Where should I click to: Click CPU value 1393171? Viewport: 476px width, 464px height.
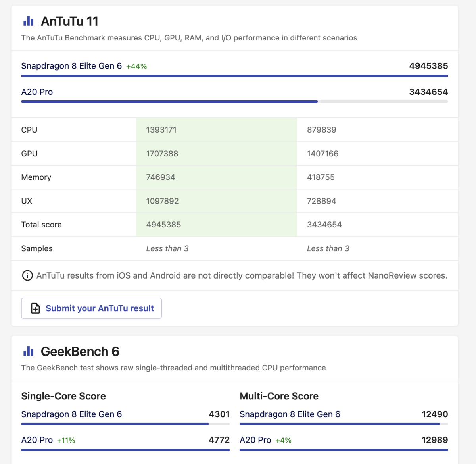pyautogui.click(x=161, y=130)
